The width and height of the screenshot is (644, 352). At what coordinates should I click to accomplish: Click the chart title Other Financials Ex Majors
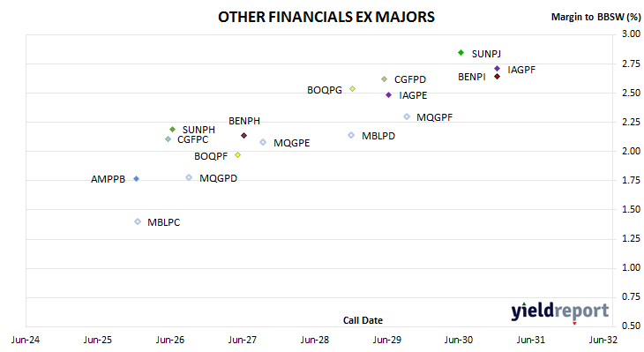tap(326, 17)
